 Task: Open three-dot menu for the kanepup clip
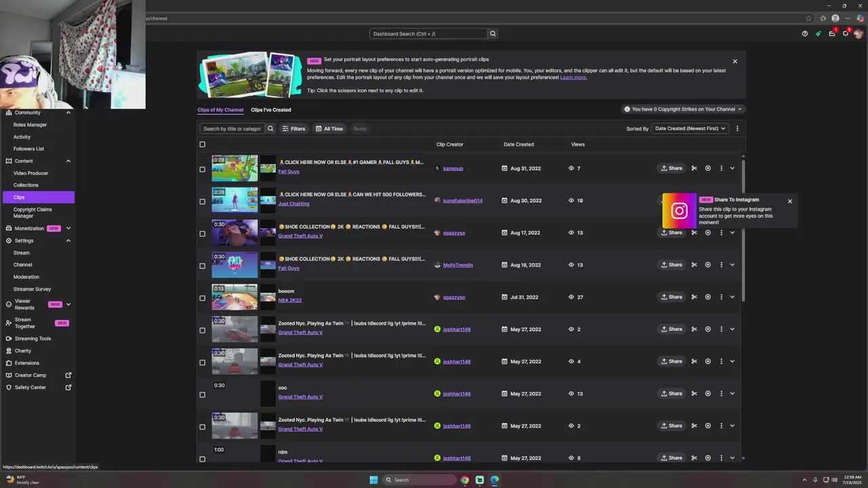[x=722, y=168]
